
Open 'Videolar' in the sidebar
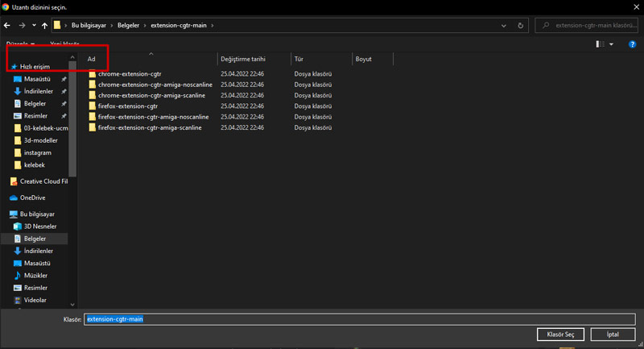pyautogui.click(x=35, y=301)
